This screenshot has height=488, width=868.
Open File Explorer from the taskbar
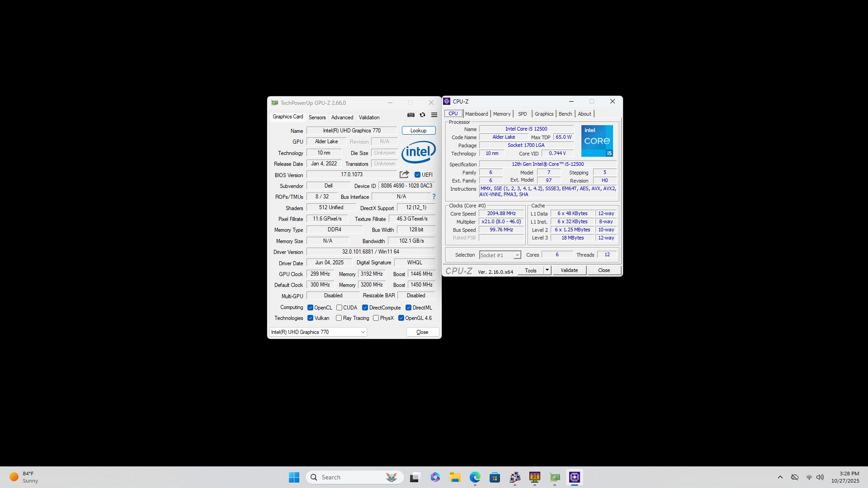coord(455,477)
